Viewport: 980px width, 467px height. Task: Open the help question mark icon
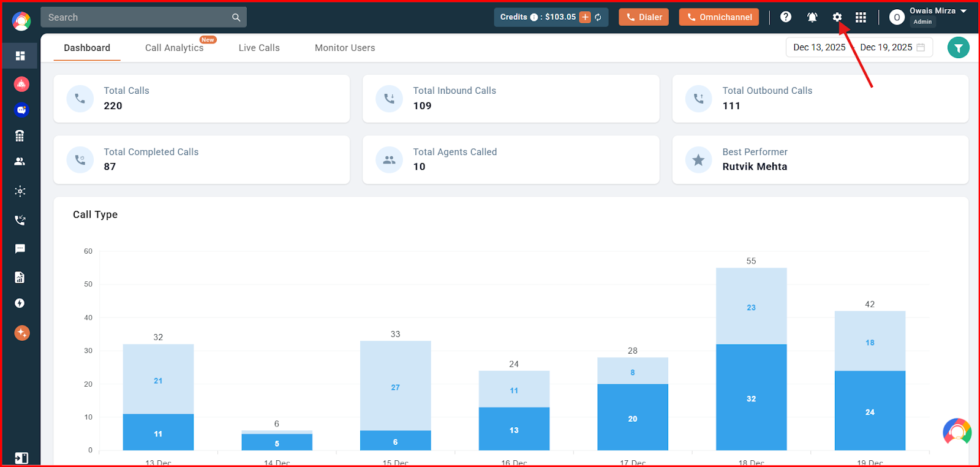786,17
